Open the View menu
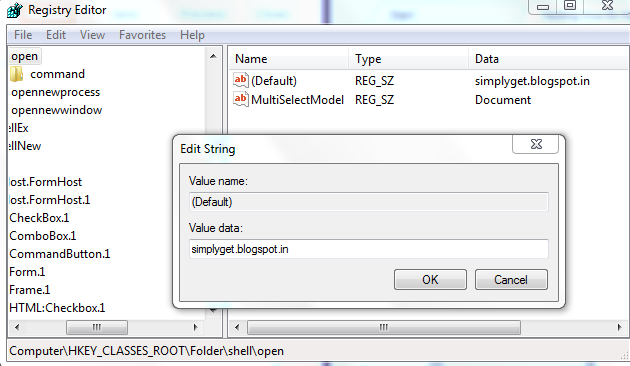The image size is (630, 366). coord(92,35)
